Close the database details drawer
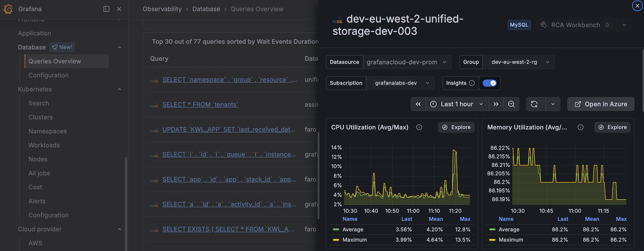The height and width of the screenshot is (251, 644). coord(637,6)
